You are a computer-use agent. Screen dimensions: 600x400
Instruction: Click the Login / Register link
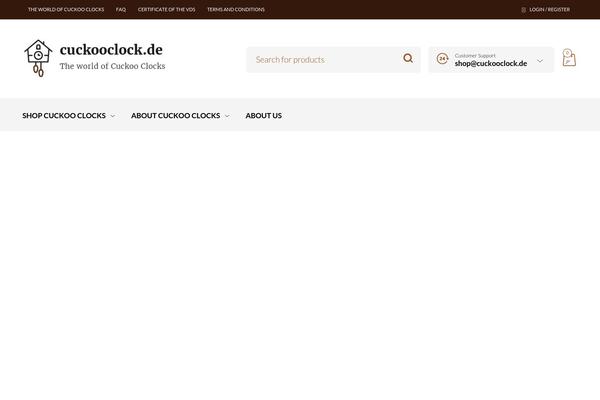point(549,10)
